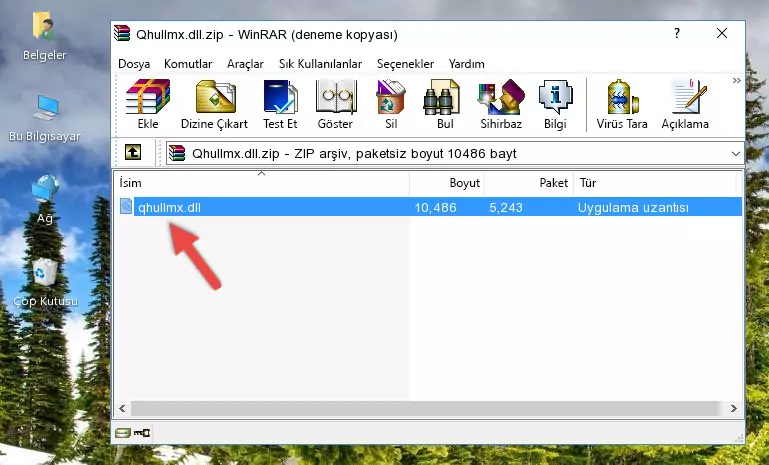Click the horizontal scrollbar left arrow

coord(122,408)
